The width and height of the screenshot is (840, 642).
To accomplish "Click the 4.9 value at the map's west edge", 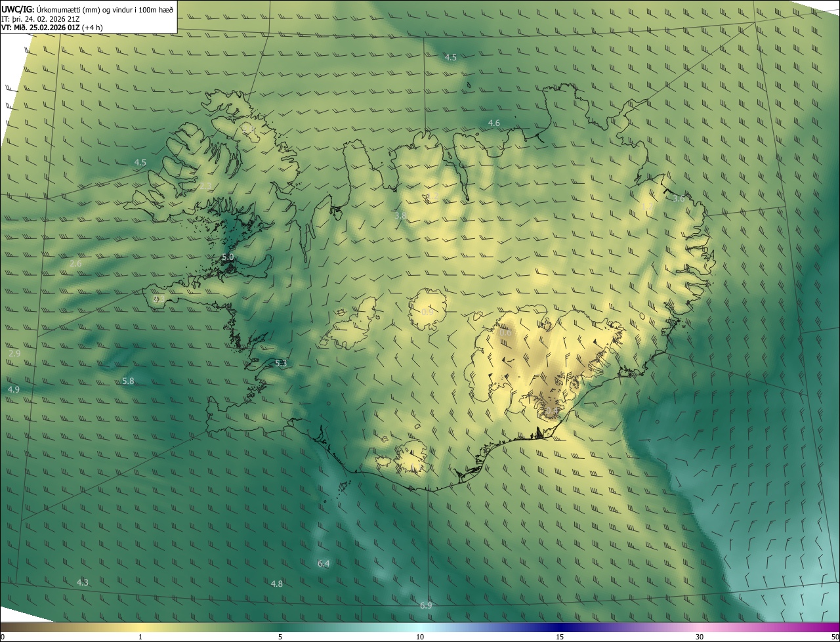I will coord(13,389).
